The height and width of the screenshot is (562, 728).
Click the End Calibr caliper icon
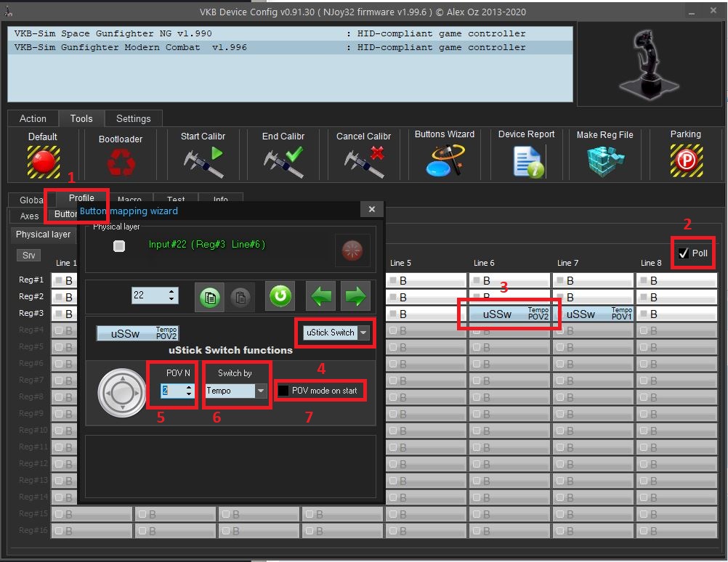(x=283, y=161)
